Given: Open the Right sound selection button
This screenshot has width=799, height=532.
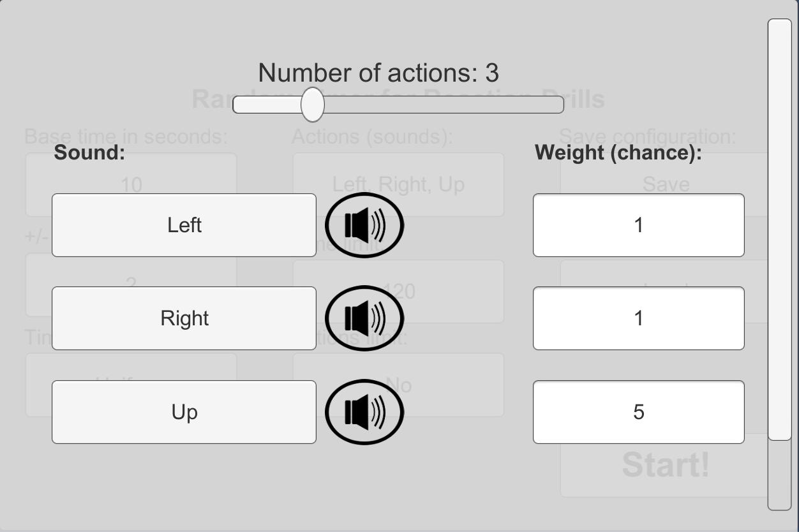Looking at the screenshot, I should click(x=184, y=318).
